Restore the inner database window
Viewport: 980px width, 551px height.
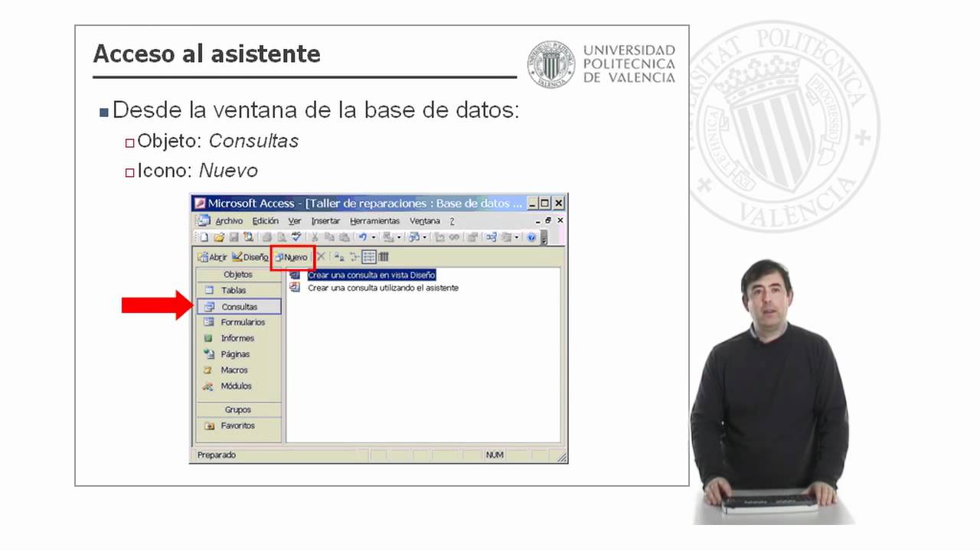(x=548, y=220)
